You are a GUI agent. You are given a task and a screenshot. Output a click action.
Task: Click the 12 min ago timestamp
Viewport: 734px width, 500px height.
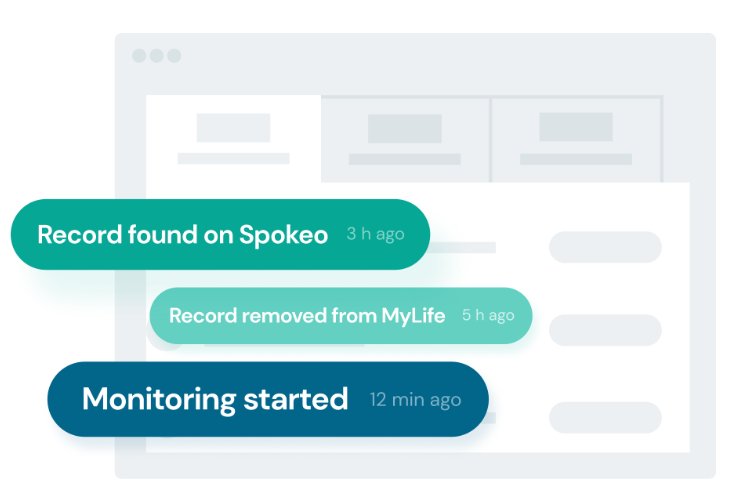coord(415,400)
